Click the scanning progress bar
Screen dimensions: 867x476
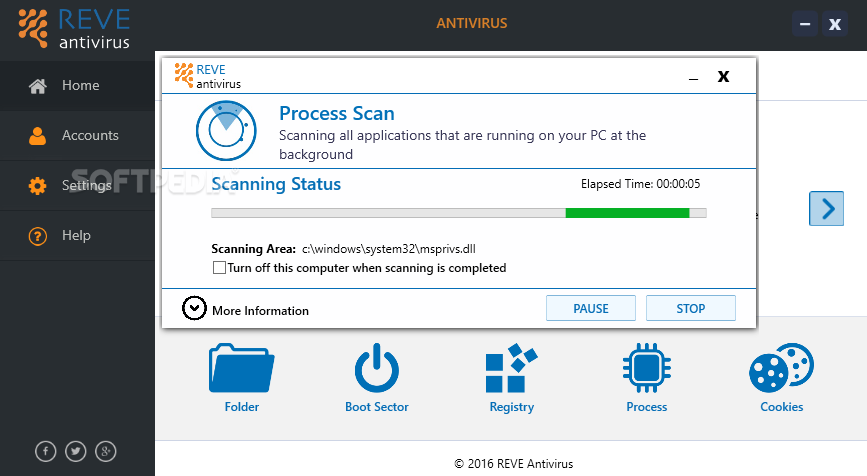pyautogui.click(x=459, y=213)
